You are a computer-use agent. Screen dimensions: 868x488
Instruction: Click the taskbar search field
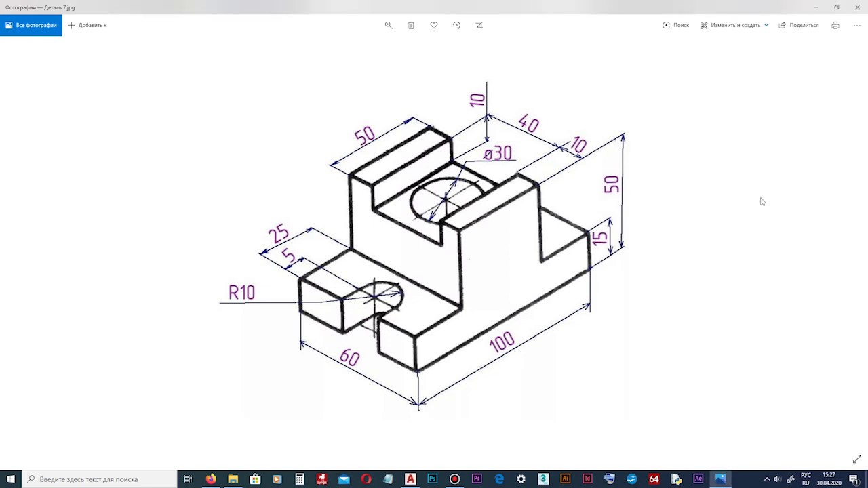pos(100,479)
